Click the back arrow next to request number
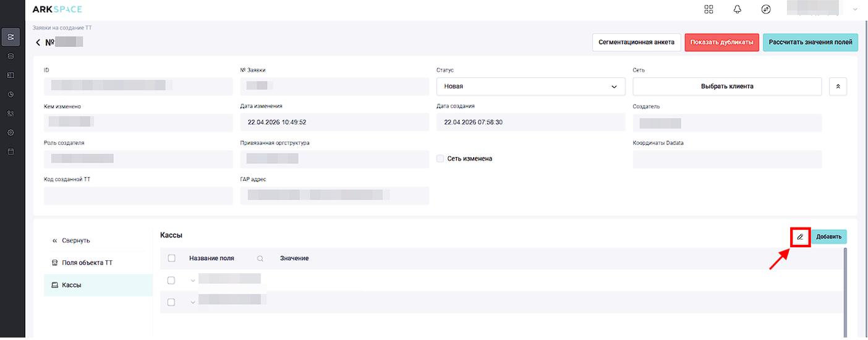 point(38,43)
